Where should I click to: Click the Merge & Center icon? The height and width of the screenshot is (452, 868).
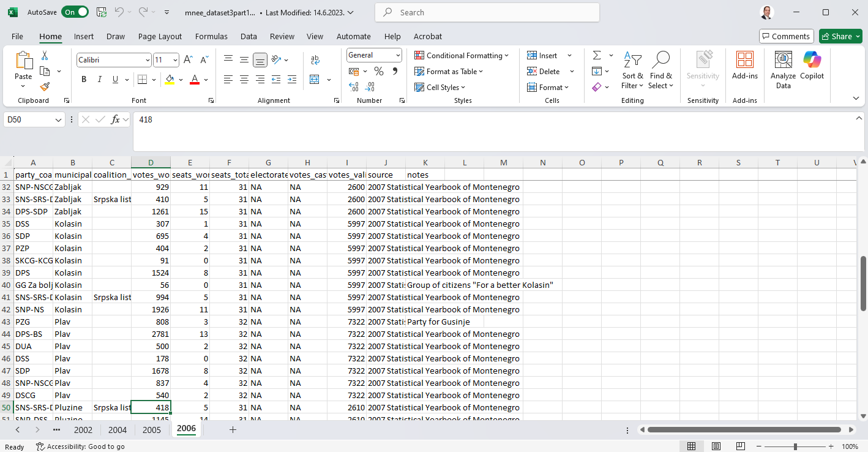point(315,80)
